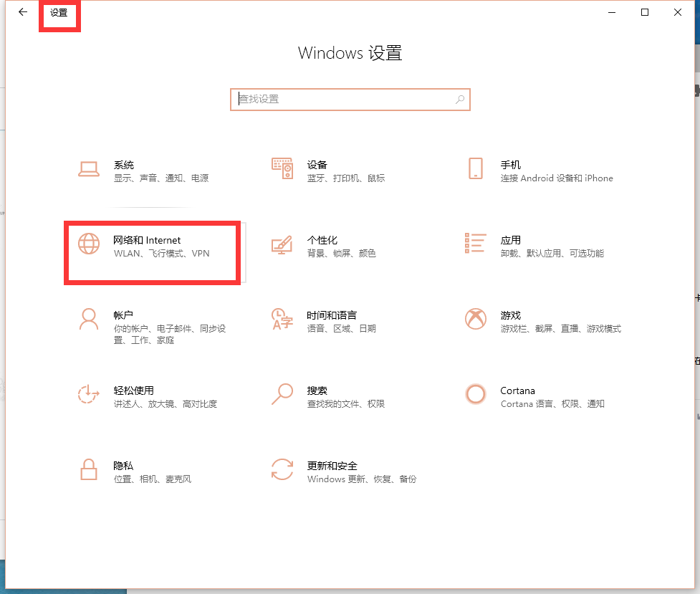Go back with the arrow button
700x594 pixels.
pos(23,12)
